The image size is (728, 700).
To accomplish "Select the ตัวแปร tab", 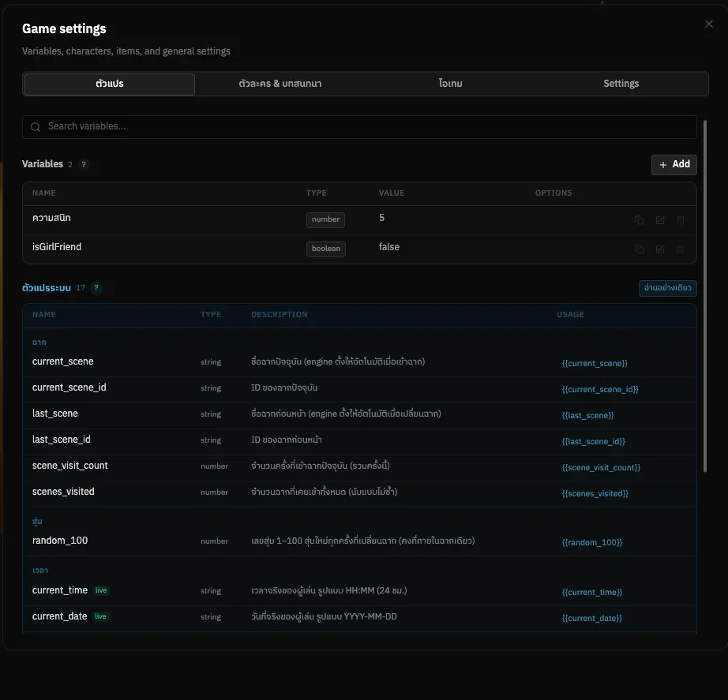I will click(x=110, y=84).
